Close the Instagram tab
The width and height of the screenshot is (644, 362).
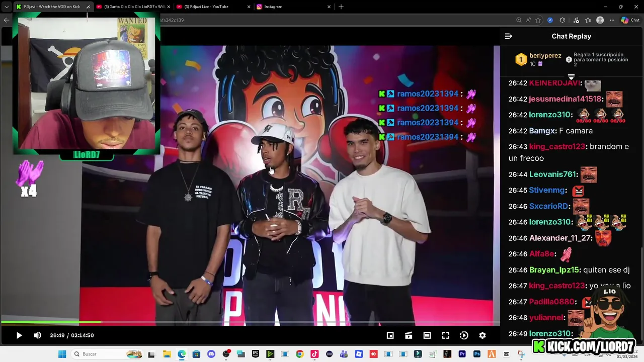(329, 7)
